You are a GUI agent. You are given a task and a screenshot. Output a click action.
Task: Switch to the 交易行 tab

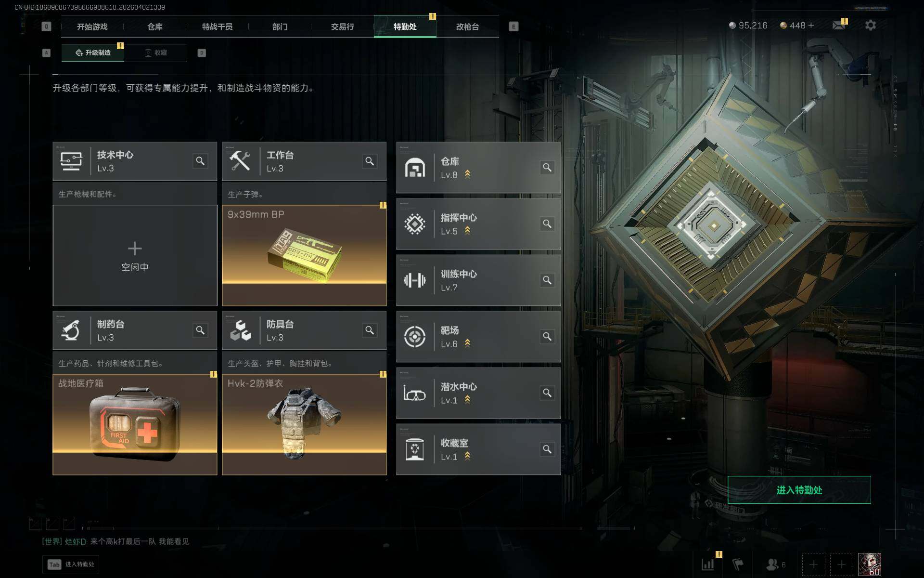pos(342,26)
